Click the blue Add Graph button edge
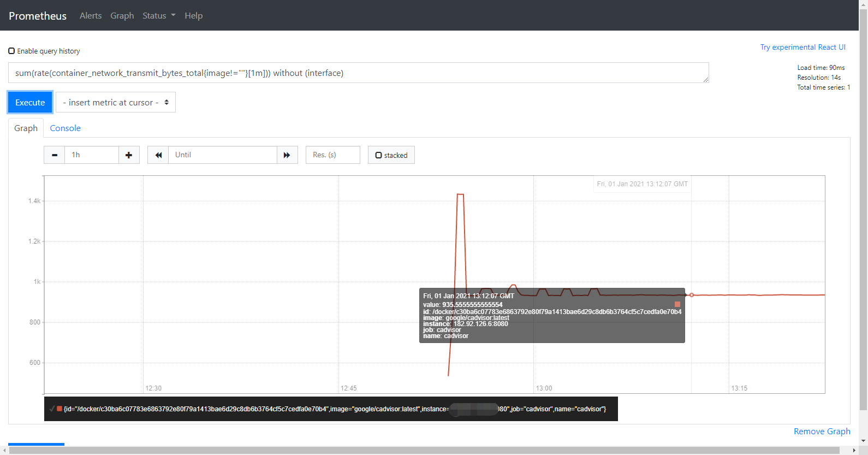 [36, 445]
